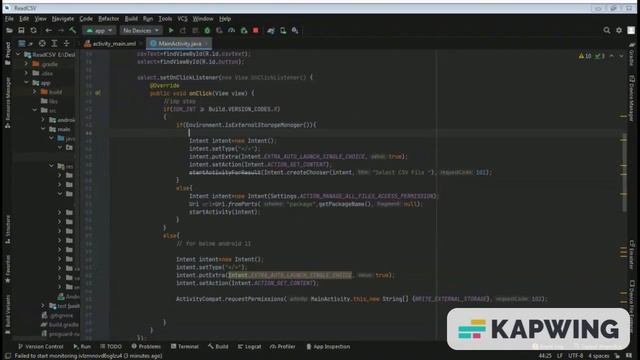Close the activity_main.xml tab
Screen dimensions: 640x360
coord(141,43)
